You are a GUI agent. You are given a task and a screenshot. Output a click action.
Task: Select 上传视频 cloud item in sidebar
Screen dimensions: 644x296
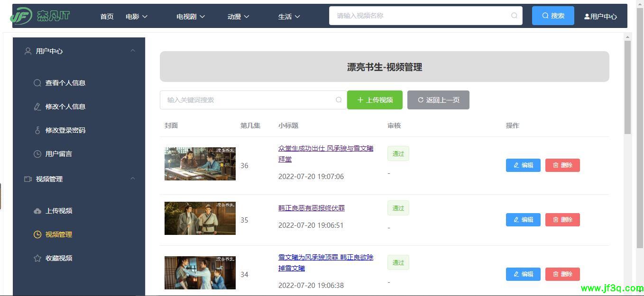pyautogui.click(x=58, y=211)
